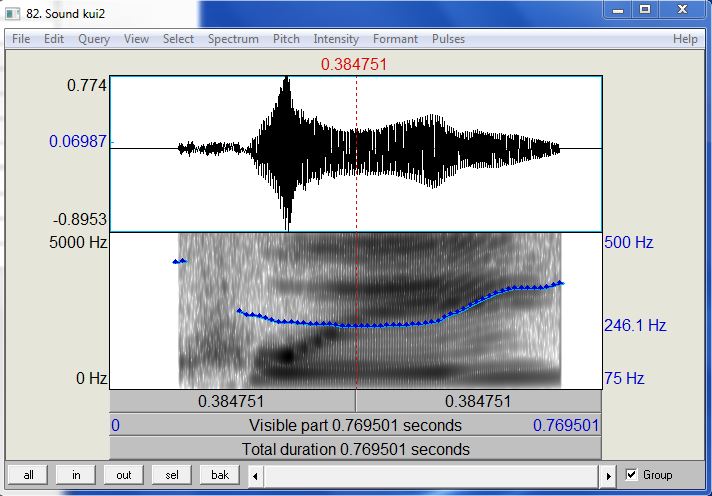Open the Pitch menu
This screenshot has height=496, width=712.
coord(286,39)
